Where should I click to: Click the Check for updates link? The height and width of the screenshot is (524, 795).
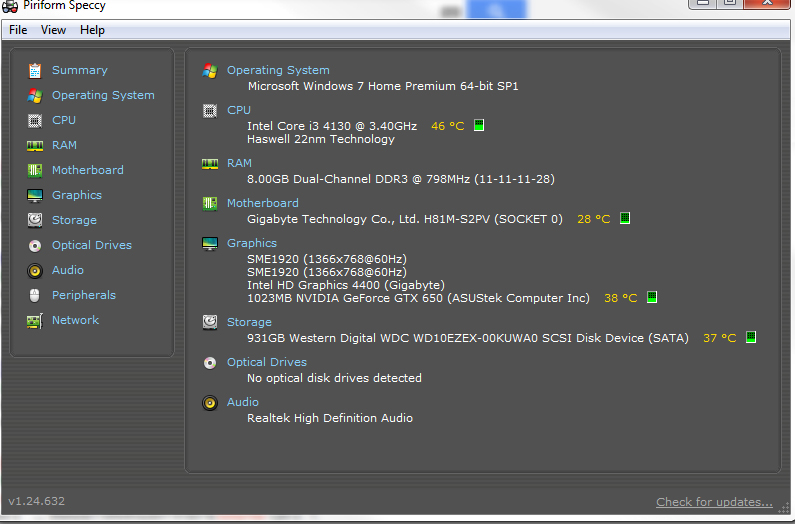tap(714, 502)
